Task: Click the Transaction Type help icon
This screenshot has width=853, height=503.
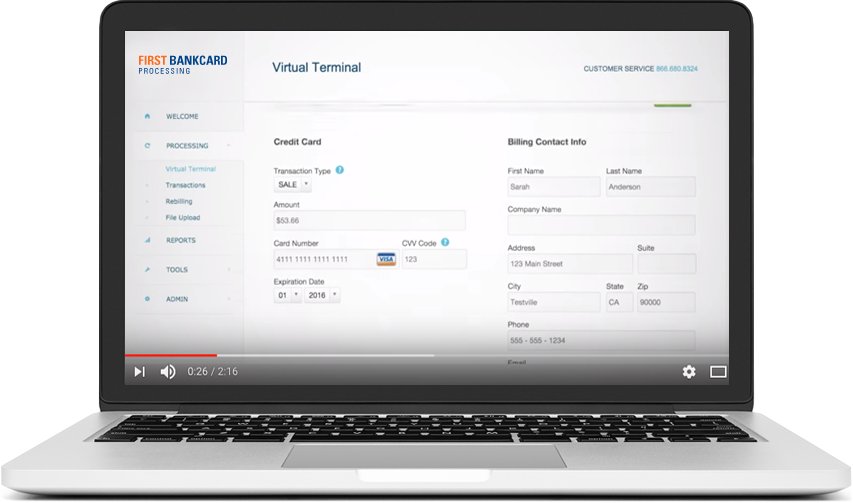Action: [x=340, y=170]
